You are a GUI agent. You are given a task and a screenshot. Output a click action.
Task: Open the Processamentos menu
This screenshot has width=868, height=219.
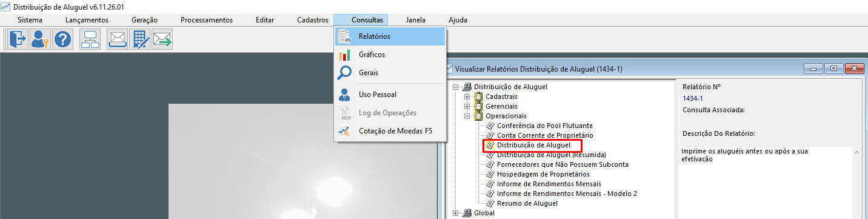coord(207,20)
